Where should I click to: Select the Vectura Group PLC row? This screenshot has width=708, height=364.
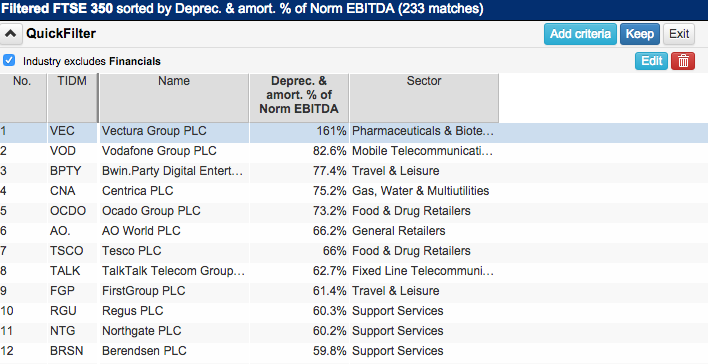(x=354, y=131)
